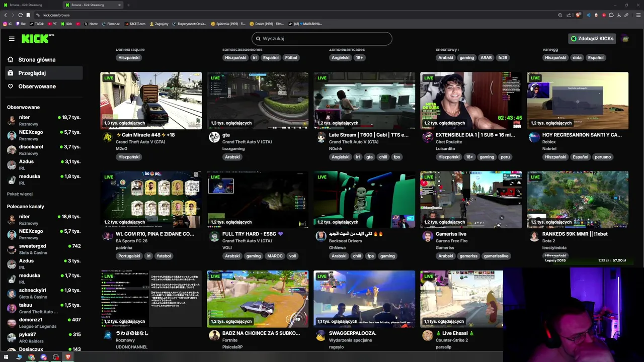
Task: Click Brave icon in the taskbar
Action: coord(68,357)
